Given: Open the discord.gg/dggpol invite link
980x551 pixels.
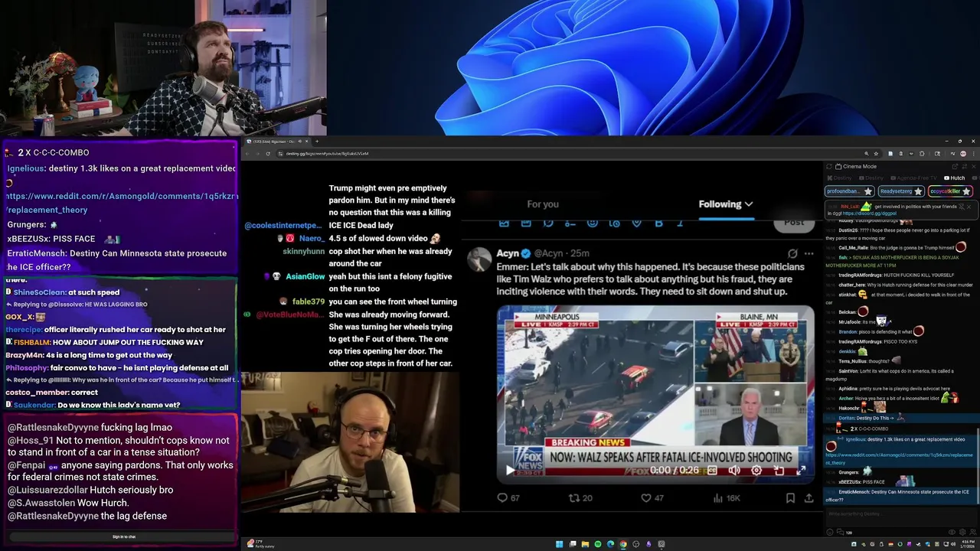Looking at the screenshot, I should [x=870, y=214].
